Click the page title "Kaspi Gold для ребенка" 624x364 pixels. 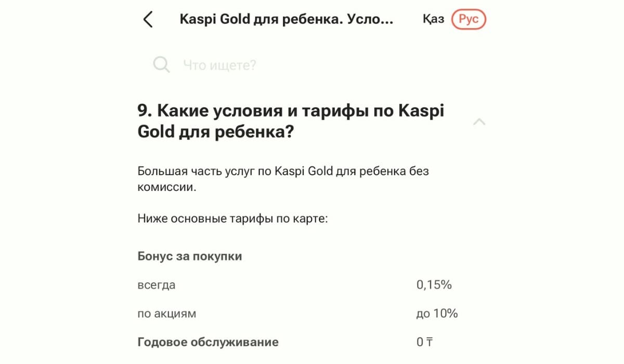[287, 20]
